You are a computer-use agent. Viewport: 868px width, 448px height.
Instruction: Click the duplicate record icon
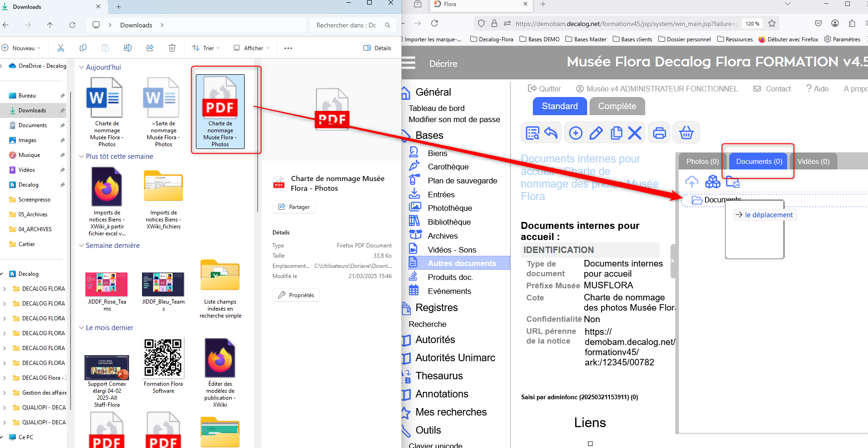pos(616,133)
